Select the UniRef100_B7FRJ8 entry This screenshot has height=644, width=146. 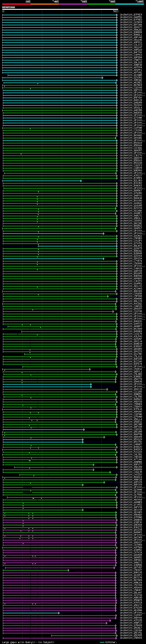point(131,409)
